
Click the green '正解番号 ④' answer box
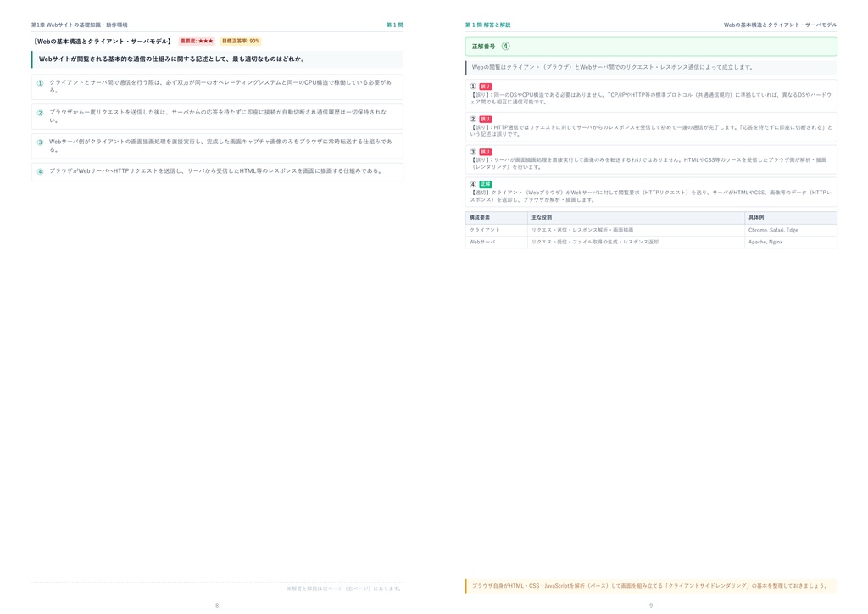[x=651, y=47]
